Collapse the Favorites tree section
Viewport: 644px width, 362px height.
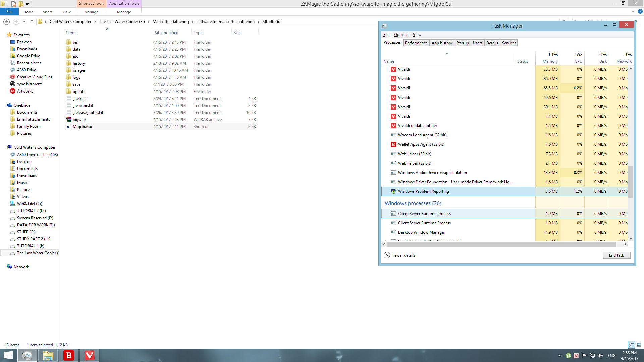point(4,35)
